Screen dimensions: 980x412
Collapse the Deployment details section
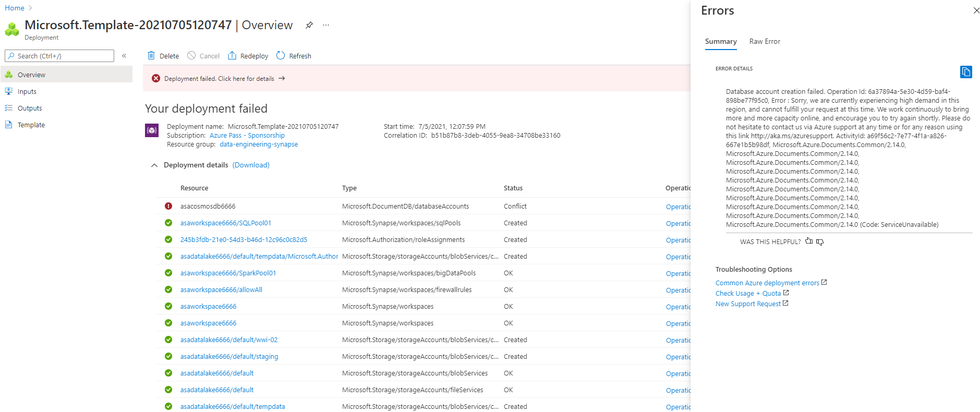[154, 165]
